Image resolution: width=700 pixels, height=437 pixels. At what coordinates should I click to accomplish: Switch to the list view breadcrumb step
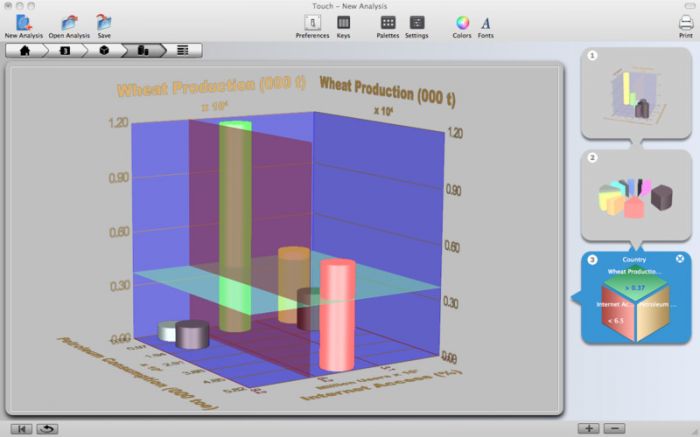click(183, 50)
